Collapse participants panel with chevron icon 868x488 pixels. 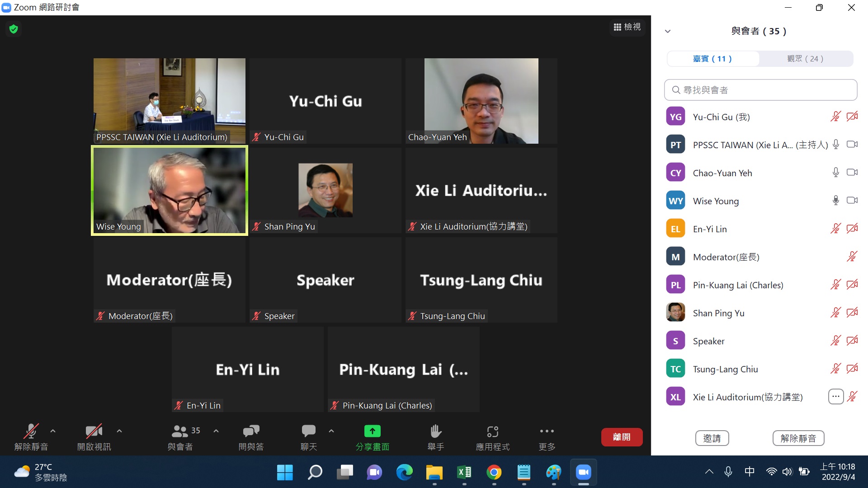click(668, 31)
